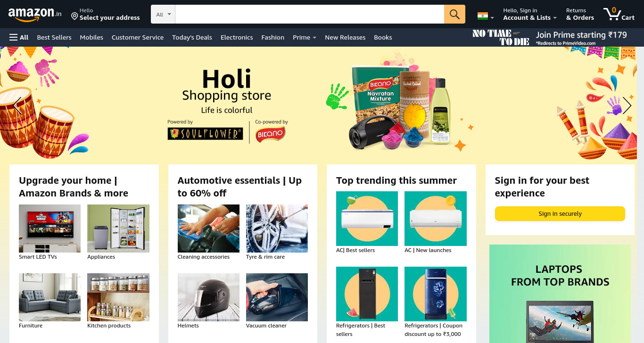The height and width of the screenshot is (343, 644).
Task: Click the Amazon.in logo
Action: [x=35, y=14]
